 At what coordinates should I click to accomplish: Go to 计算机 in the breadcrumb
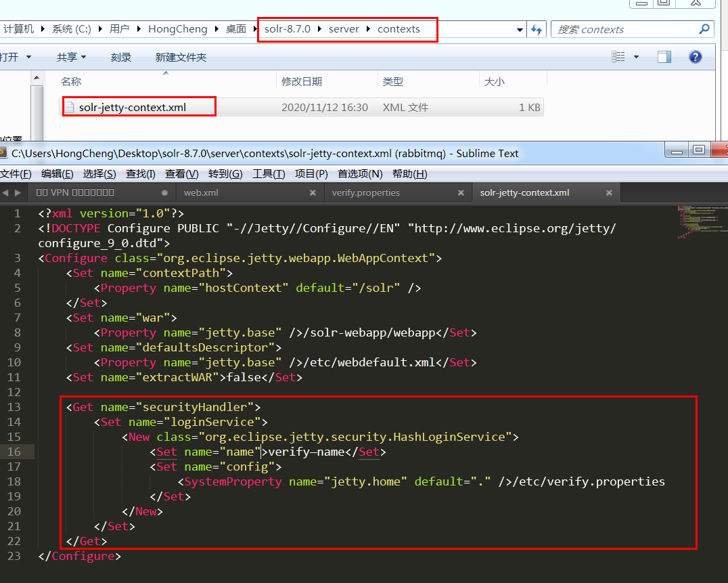(x=18, y=29)
